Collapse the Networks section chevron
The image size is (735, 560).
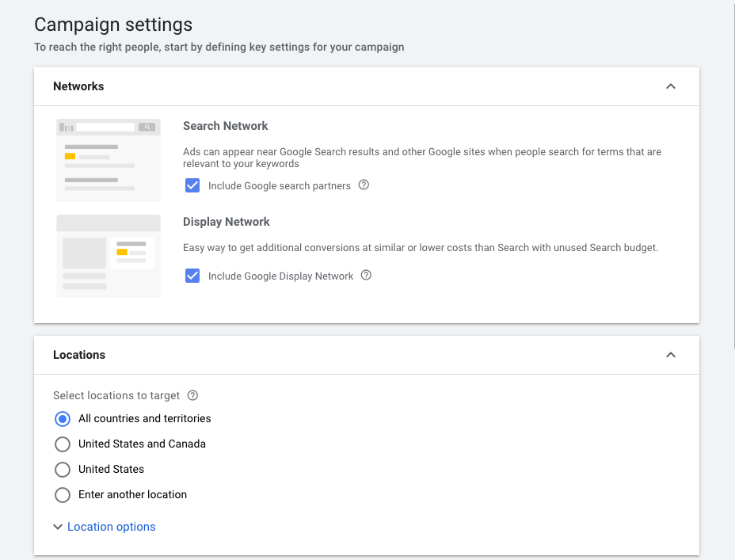671,86
